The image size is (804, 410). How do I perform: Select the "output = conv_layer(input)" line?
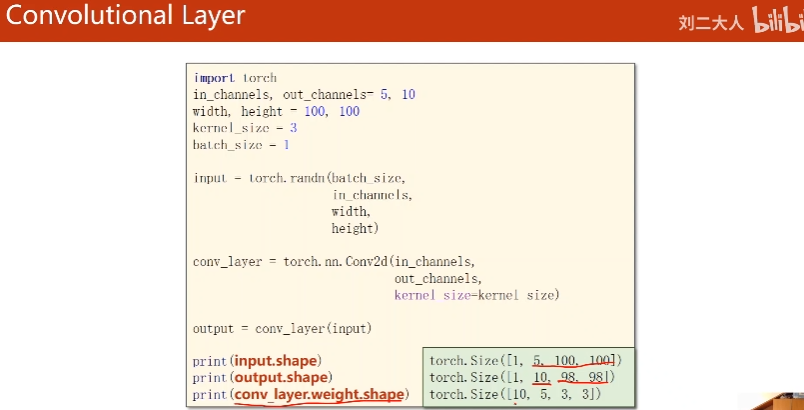[x=282, y=329]
